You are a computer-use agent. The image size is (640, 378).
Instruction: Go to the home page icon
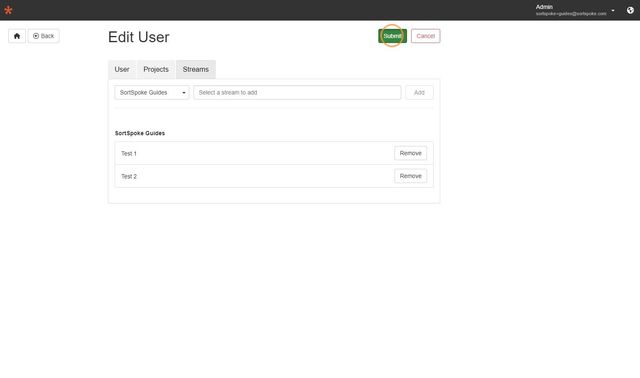click(x=17, y=36)
